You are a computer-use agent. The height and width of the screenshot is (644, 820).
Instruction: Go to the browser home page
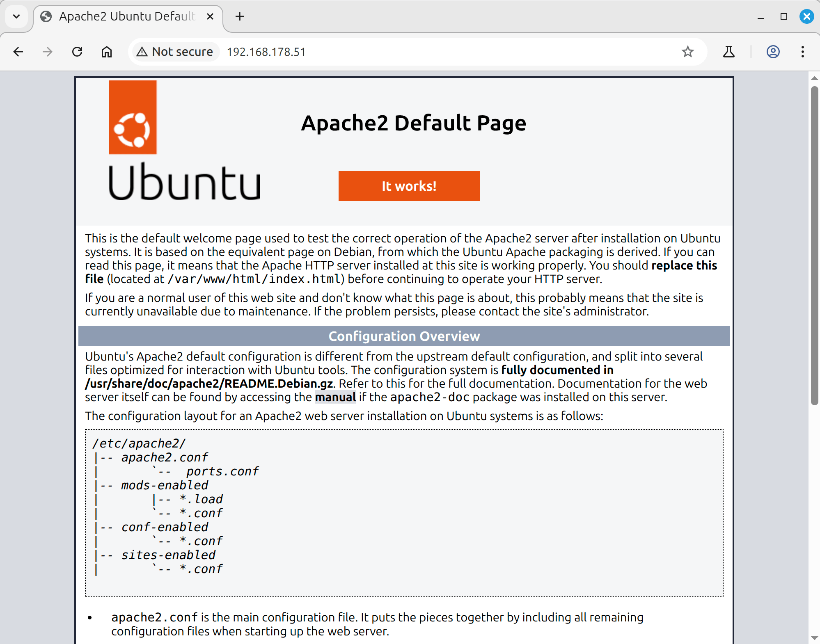tap(107, 52)
